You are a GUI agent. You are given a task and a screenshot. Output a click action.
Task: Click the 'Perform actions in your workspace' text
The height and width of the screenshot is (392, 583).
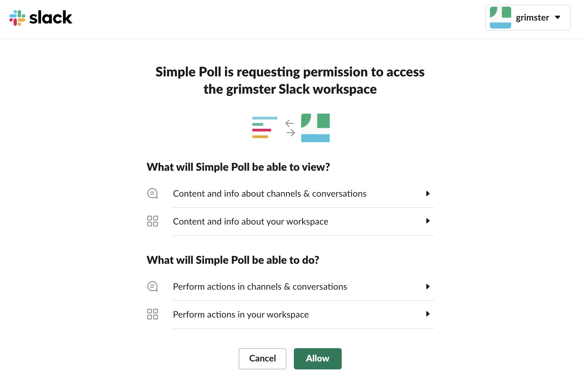[241, 315]
